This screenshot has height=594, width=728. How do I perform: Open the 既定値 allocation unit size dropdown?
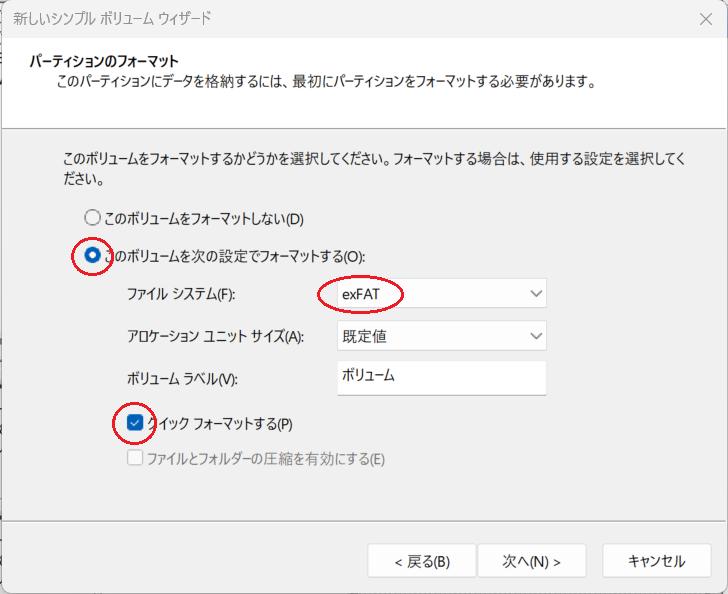coord(442,336)
